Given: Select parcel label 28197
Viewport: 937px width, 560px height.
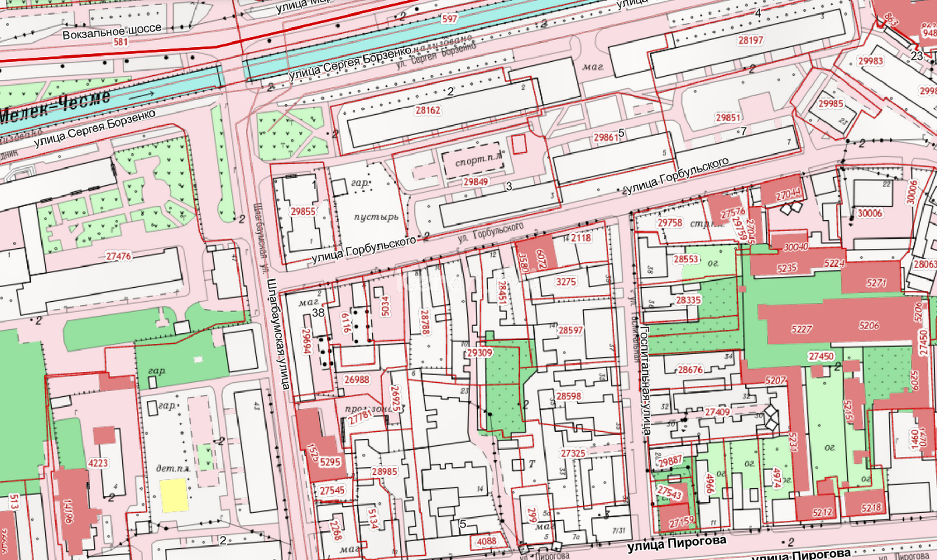Looking at the screenshot, I should pyautogui.click(x=750, y=40).
